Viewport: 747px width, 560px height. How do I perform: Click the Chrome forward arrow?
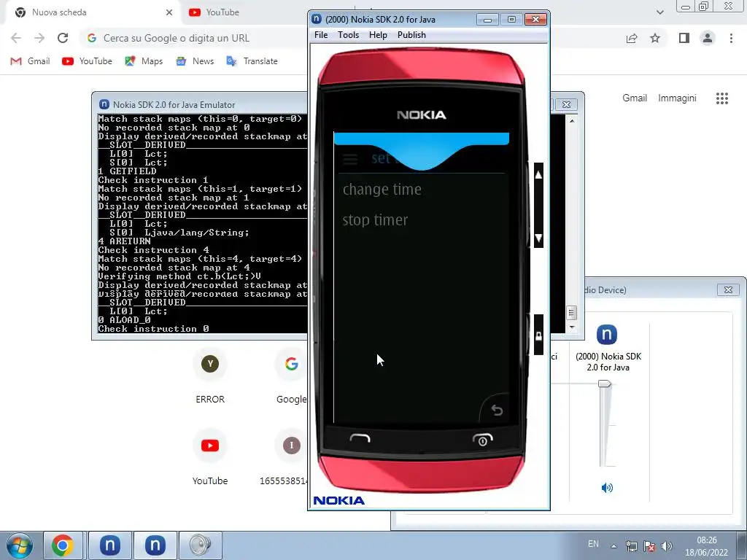[39, 38]
